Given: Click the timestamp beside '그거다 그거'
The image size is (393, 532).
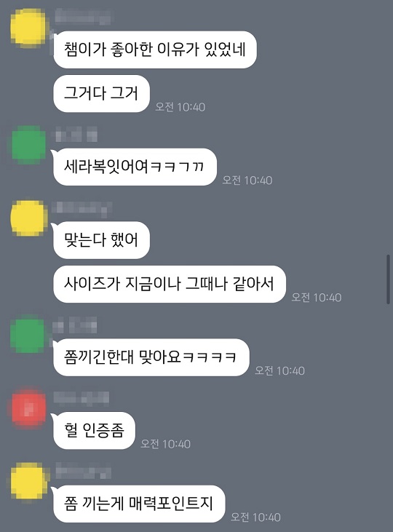Looking at the screenshot, I should pos(180,107).
